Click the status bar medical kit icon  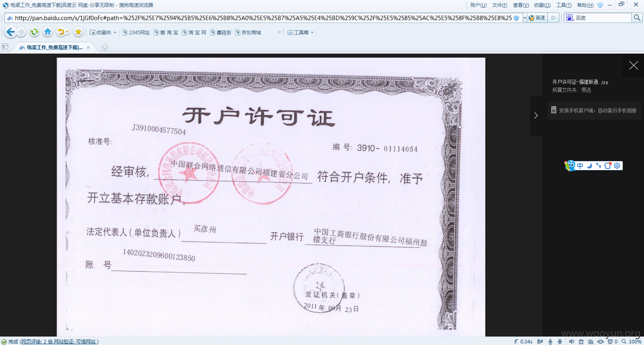tap(581, 341)
